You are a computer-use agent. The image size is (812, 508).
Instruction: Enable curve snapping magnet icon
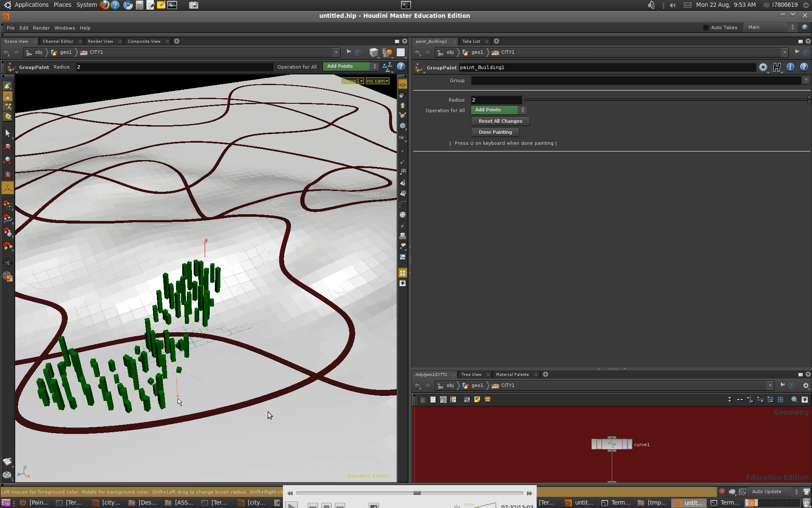pyautogui.click(x=8, y=218)
